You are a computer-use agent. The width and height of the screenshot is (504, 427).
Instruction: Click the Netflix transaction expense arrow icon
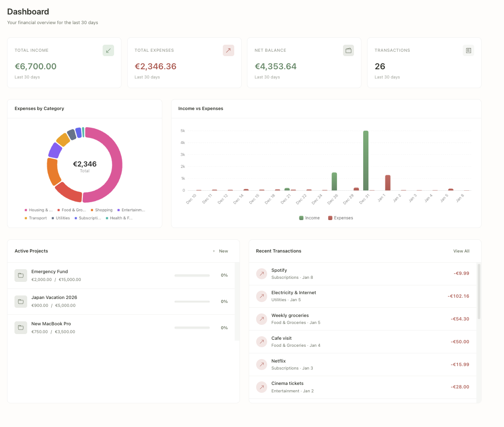pyautogui.click(x=261, y=364)
